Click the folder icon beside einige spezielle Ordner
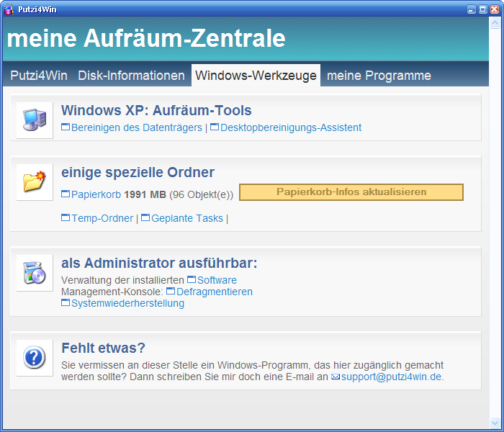504x432 pixels. coord(35,182)
